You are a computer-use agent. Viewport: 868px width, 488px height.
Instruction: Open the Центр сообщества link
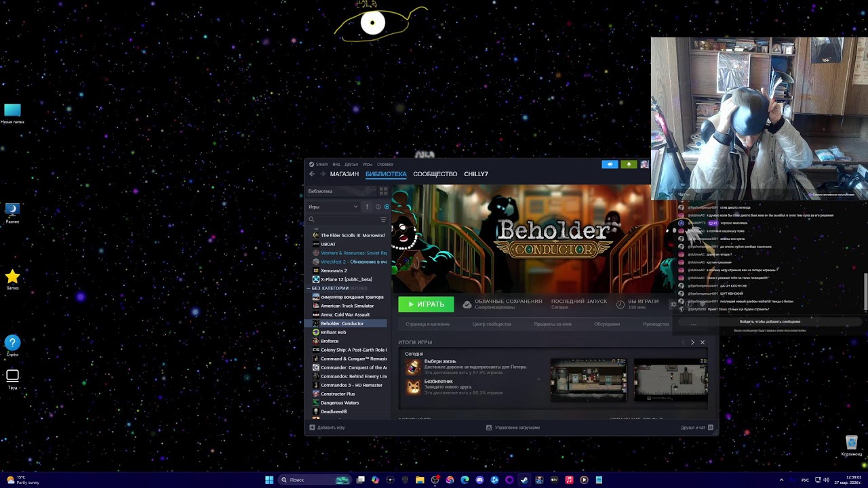[x=492, y=324]
